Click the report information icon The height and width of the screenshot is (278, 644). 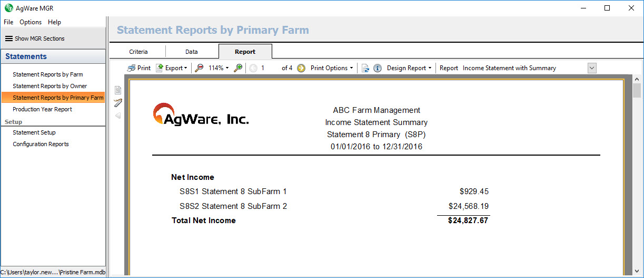click(378, 68)
